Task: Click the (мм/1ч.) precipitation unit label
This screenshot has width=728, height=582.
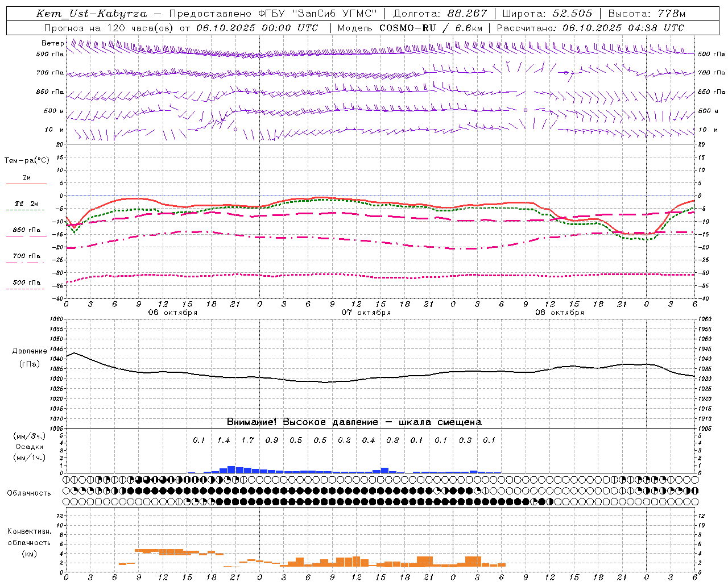Action: coord(29,458)
